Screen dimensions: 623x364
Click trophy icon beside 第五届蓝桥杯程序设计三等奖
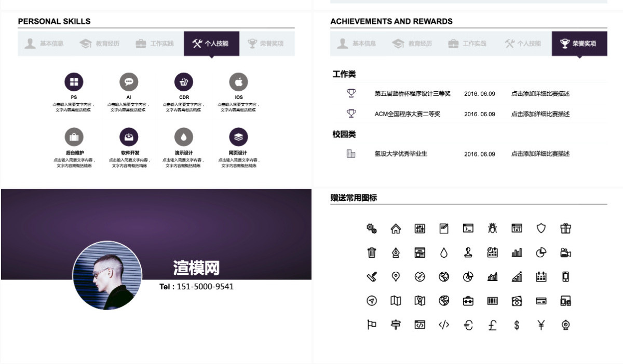(x=351, y=93)
